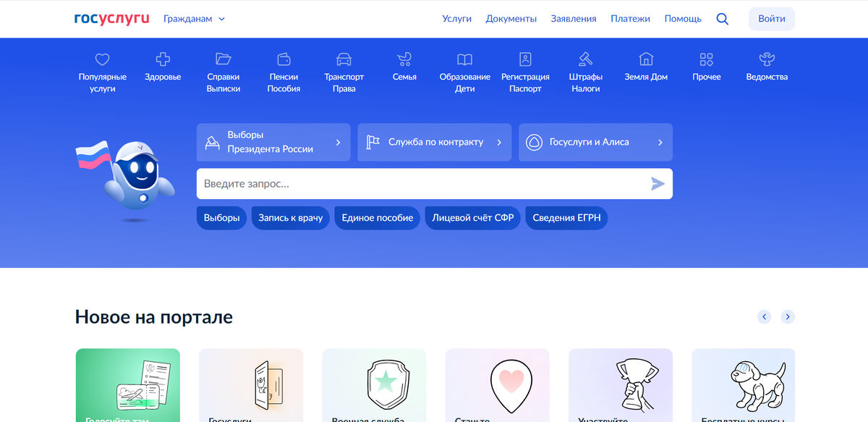Image resolution: width=868 pixels, height=422 pixels.
Task: Open the green voting card thumbnail
Action: 128,385
